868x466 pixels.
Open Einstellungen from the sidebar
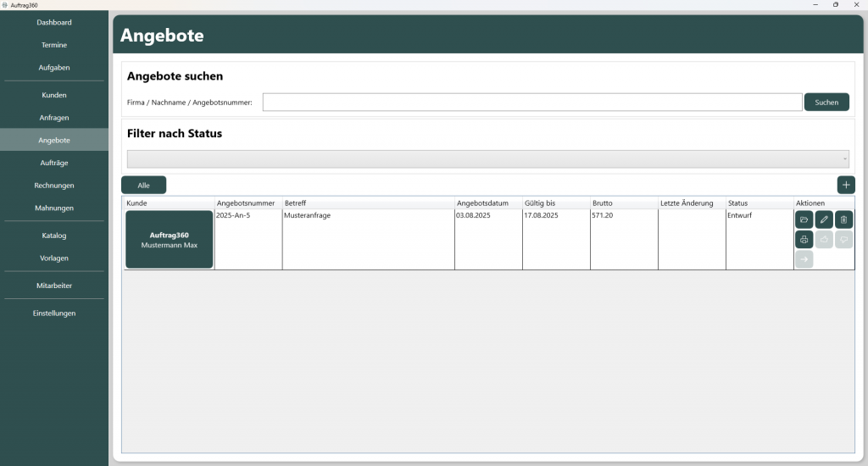click(x=54, y=313)
